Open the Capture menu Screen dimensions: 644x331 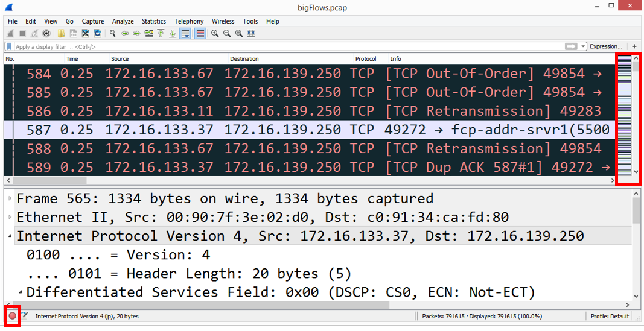[93, 21]
